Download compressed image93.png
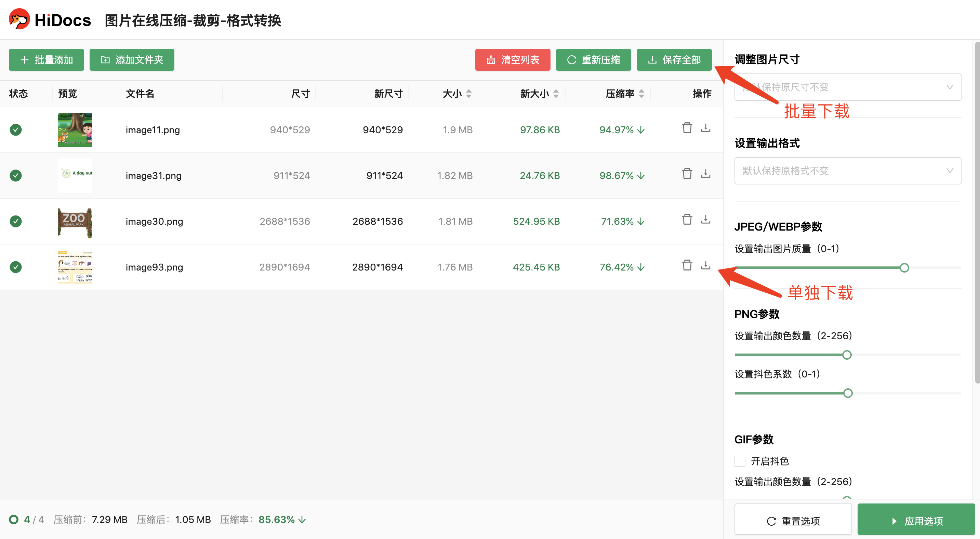Viewport: 980px width, 539px height. point(706,265)
